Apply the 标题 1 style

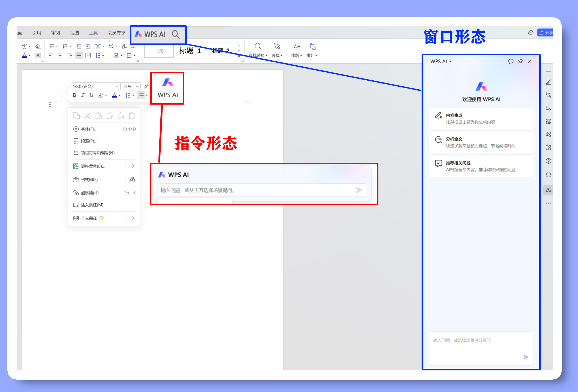coord(190,51)
